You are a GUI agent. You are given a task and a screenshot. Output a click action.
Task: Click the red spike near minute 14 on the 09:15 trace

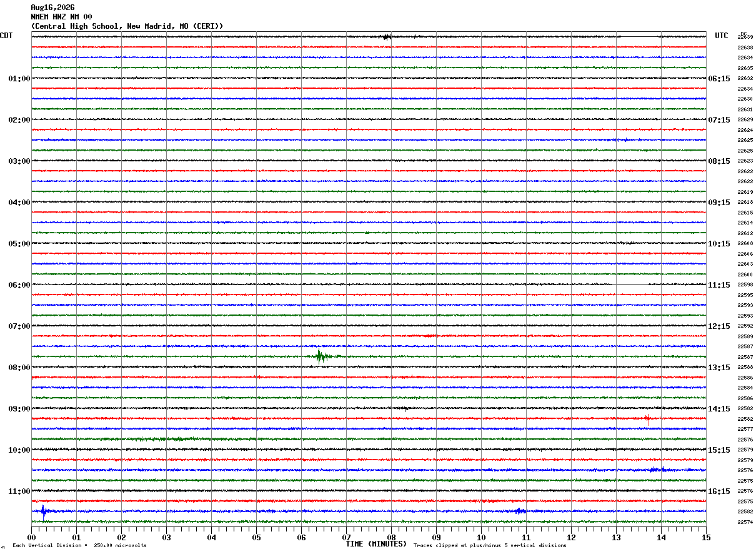click(648, 419)
